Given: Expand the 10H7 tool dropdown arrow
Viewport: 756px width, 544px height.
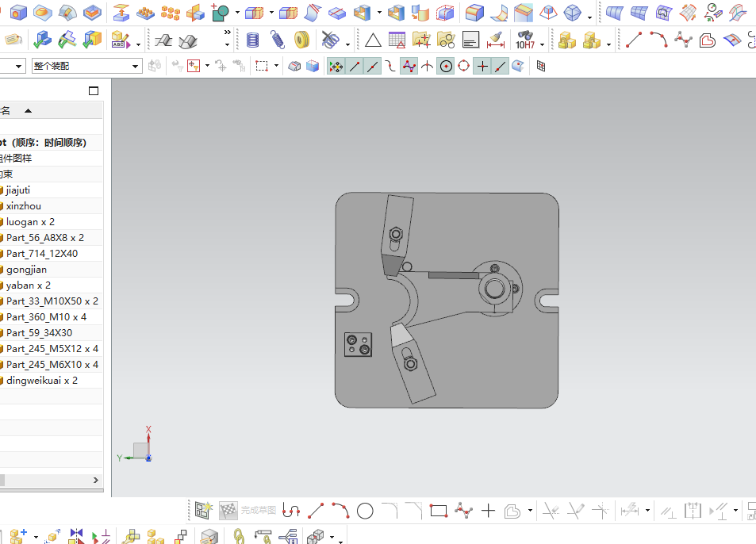Looking at the screenshot, I should (x=543, y=44).
